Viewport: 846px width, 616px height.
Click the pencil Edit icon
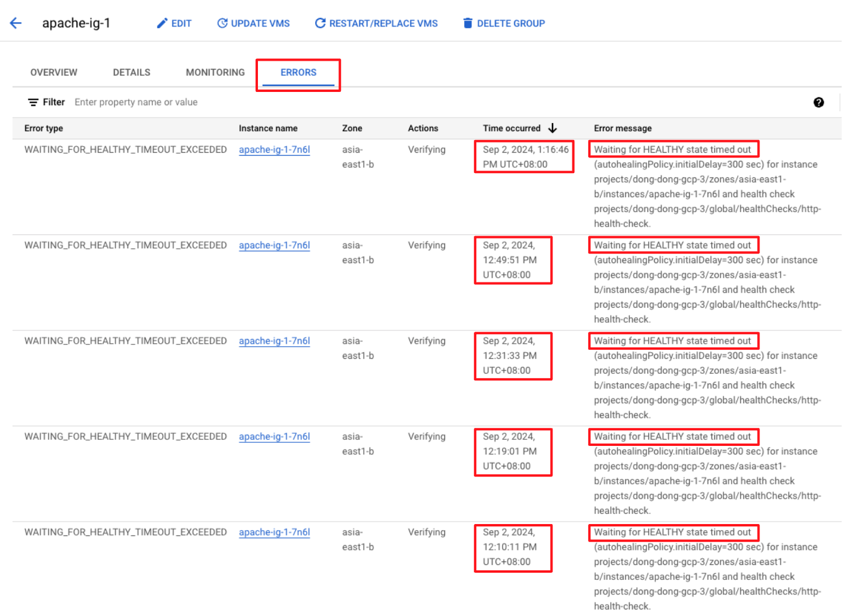click(162, 23)
